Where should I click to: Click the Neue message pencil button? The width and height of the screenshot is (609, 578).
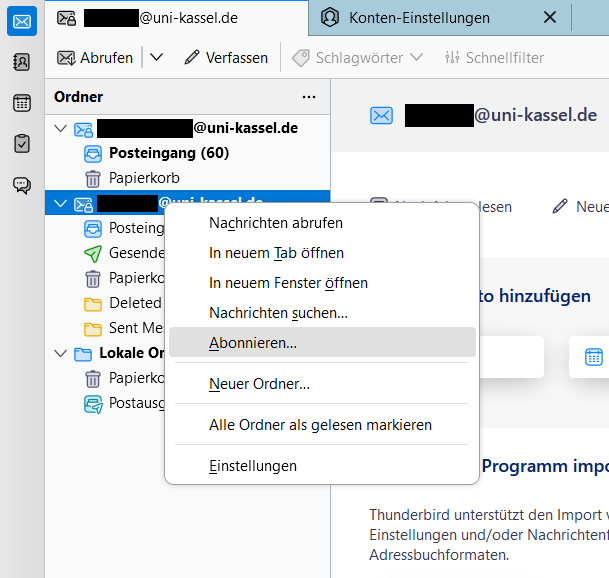(579, 207)
